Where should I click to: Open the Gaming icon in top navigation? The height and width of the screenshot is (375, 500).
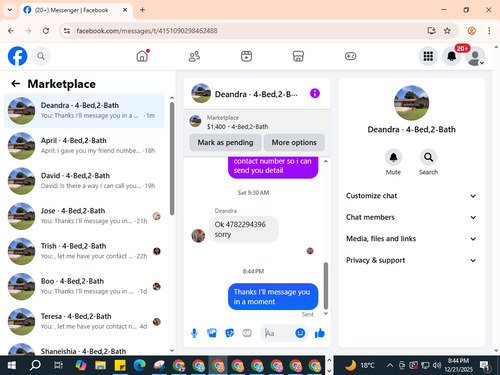[x=350, y=56]
